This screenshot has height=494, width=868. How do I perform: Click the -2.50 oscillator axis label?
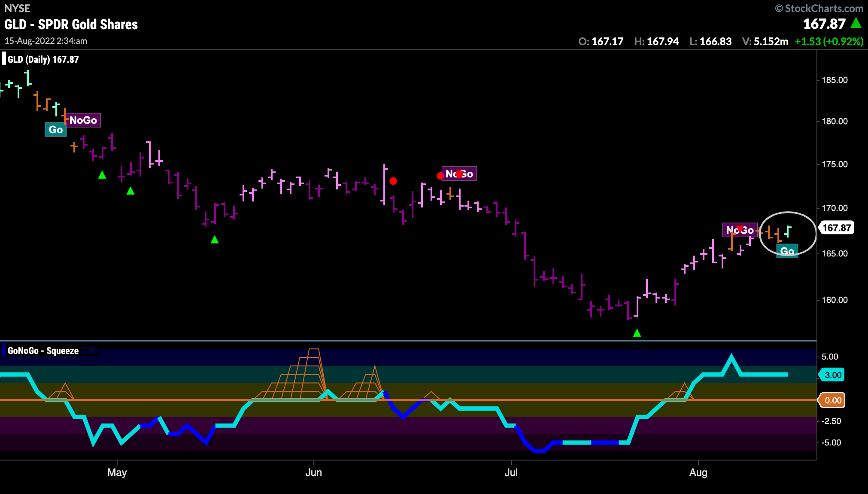[x=831, y=421]
